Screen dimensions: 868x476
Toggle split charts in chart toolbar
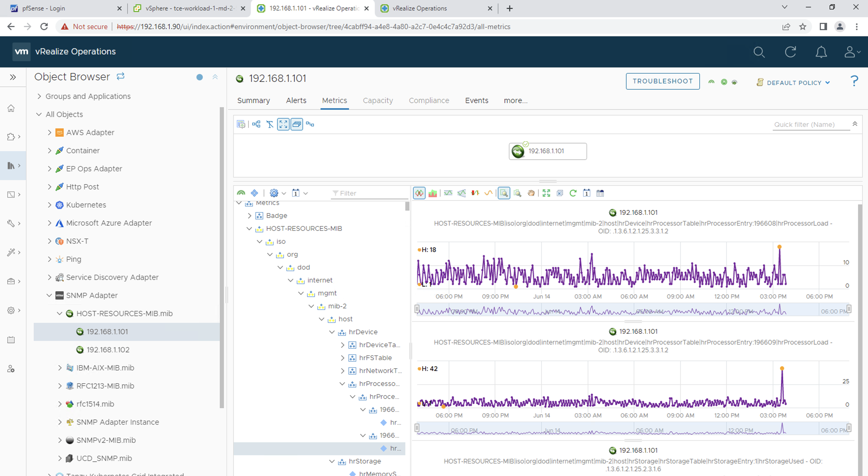419,193
